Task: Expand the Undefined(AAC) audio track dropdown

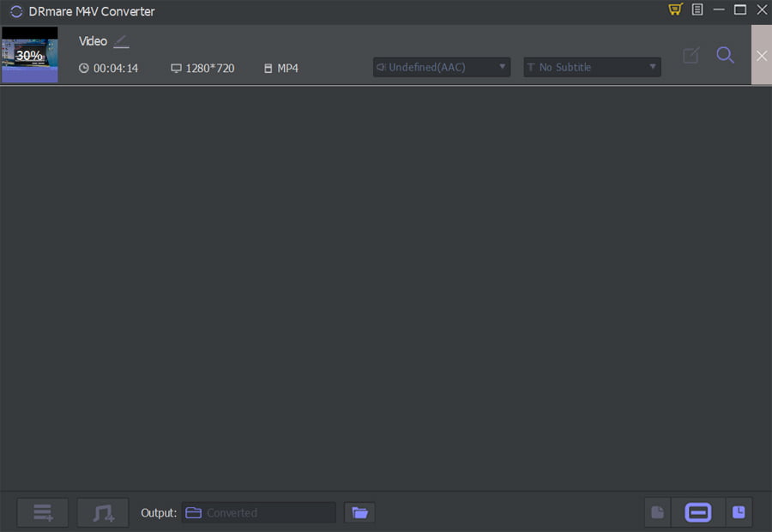Action: coord(442,67)
